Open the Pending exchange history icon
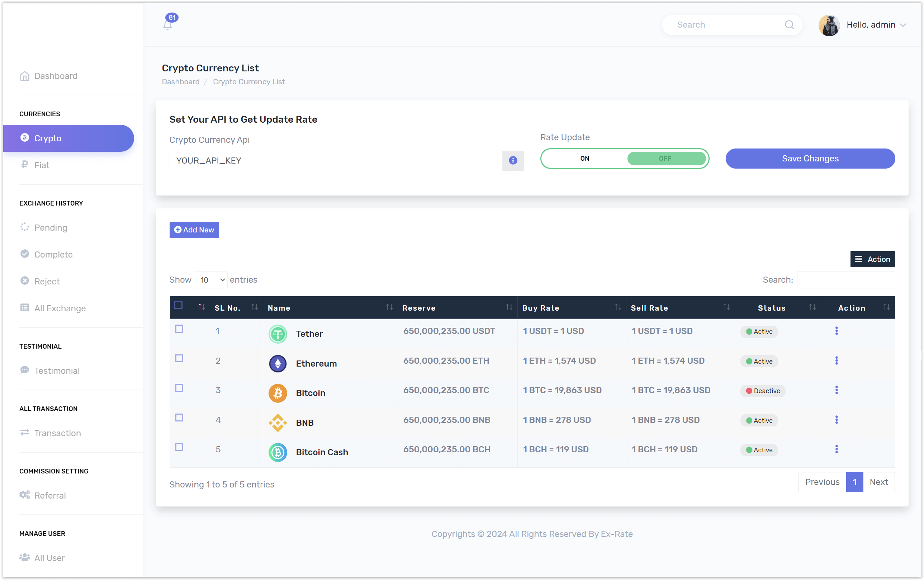Image resolution: width=924 pixels, height=580 pixels. tap(24, 227)
